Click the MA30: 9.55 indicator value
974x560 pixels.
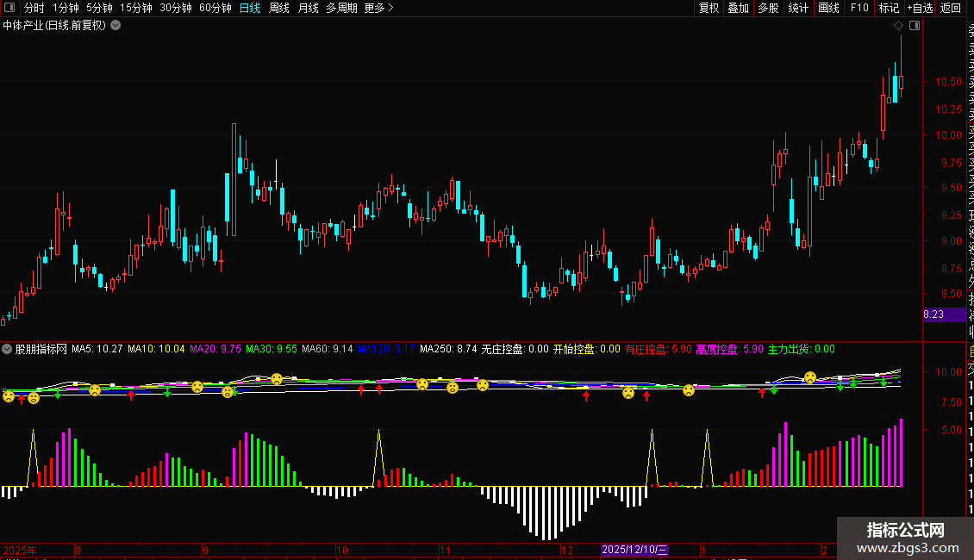coord(272,349)
